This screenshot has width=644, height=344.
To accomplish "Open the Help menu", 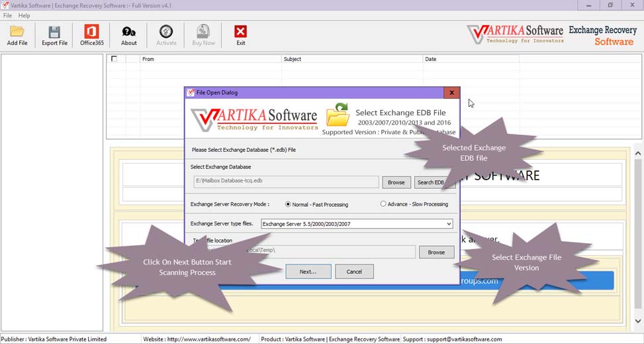I will (24, 16).
